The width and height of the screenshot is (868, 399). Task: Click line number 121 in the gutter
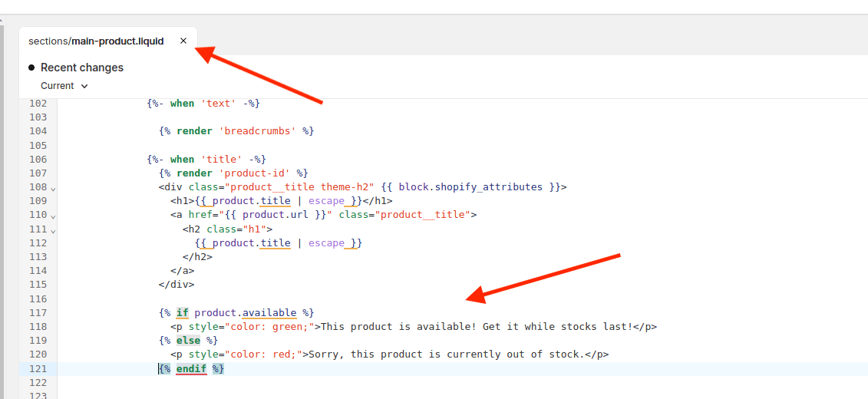38,368
